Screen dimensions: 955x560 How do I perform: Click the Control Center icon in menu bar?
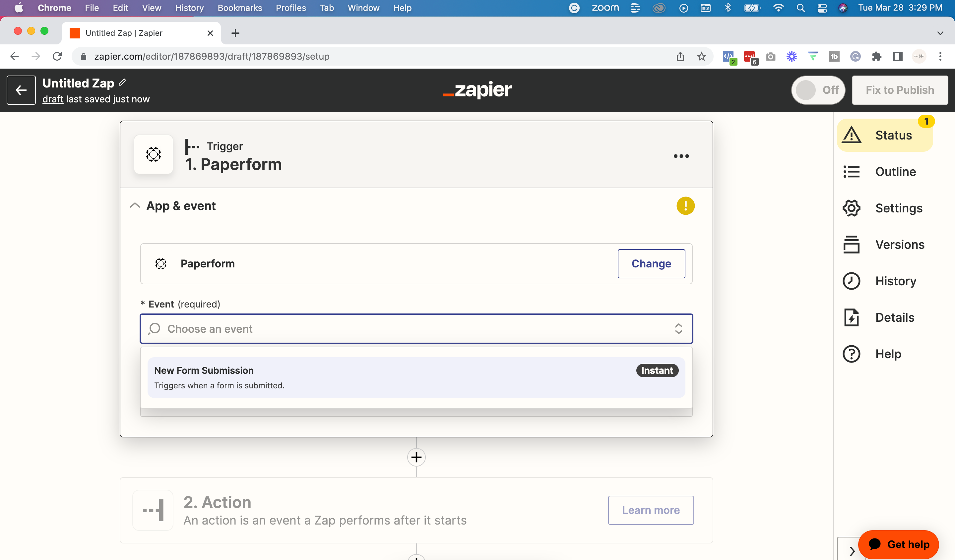(x=822, y=8)
